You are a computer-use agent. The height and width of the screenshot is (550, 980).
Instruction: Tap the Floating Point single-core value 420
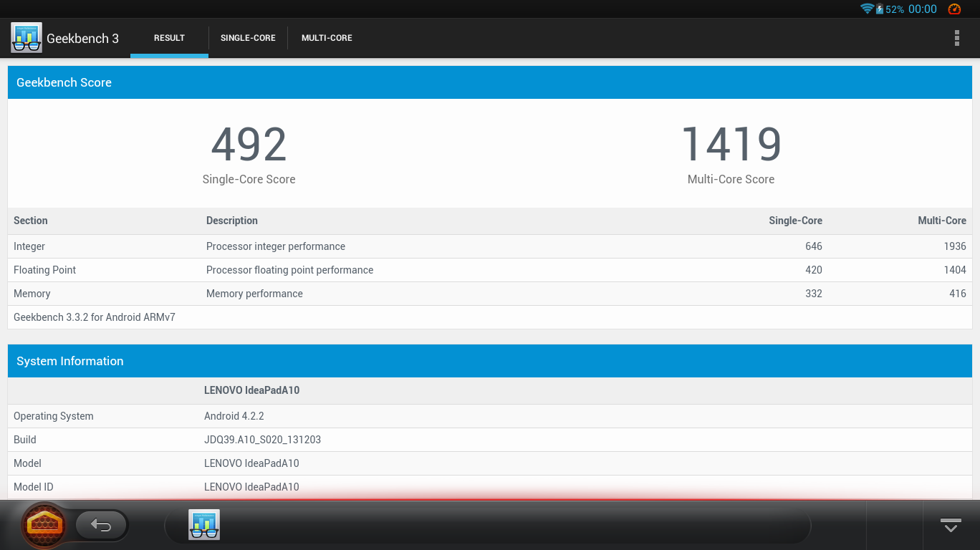pyautogui.click(x=814, y=270)
